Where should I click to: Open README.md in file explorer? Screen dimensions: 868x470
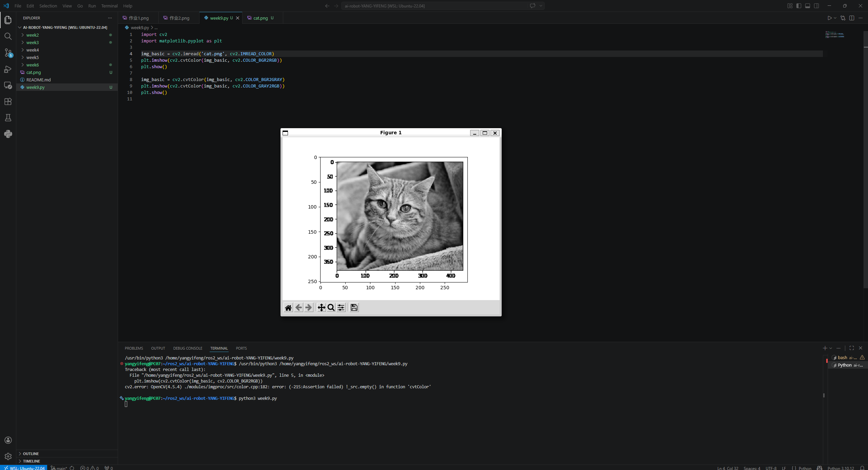(67, 80)
